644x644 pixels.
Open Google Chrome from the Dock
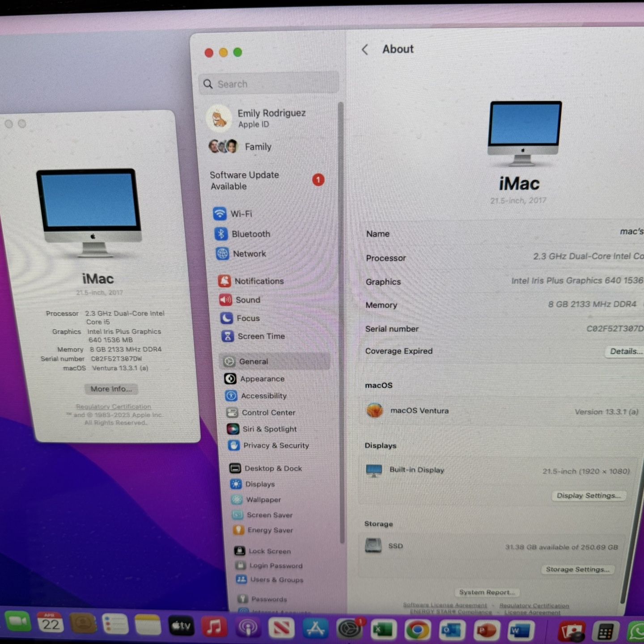coord(417,630)
